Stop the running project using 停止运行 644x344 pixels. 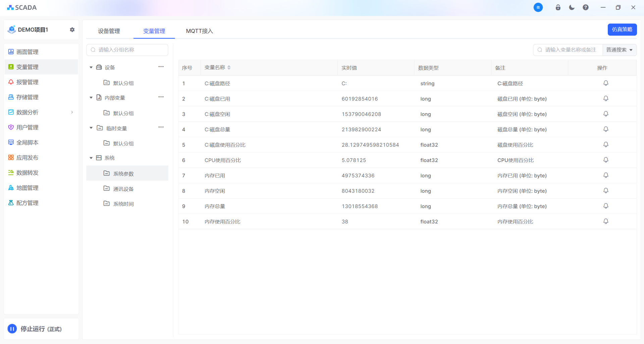(12, 329)
